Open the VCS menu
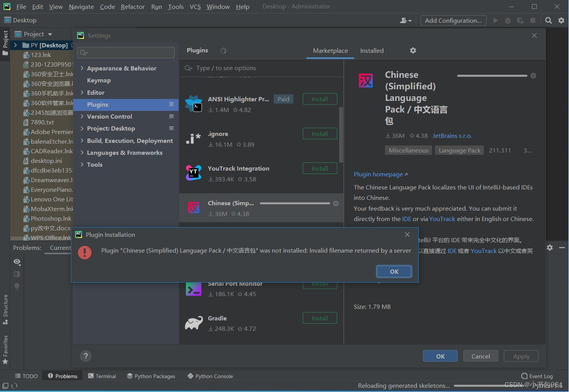This screenshot has height=392, width=569. (195, 7)
